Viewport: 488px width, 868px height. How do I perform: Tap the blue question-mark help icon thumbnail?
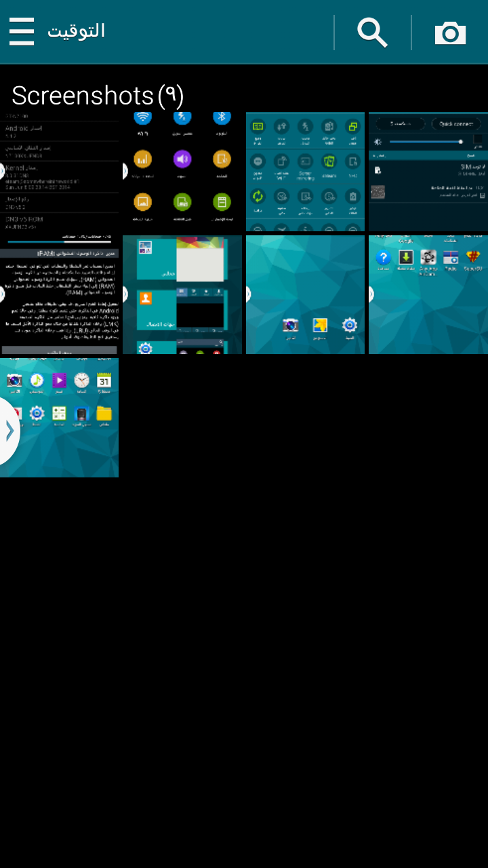coord(384,257)
